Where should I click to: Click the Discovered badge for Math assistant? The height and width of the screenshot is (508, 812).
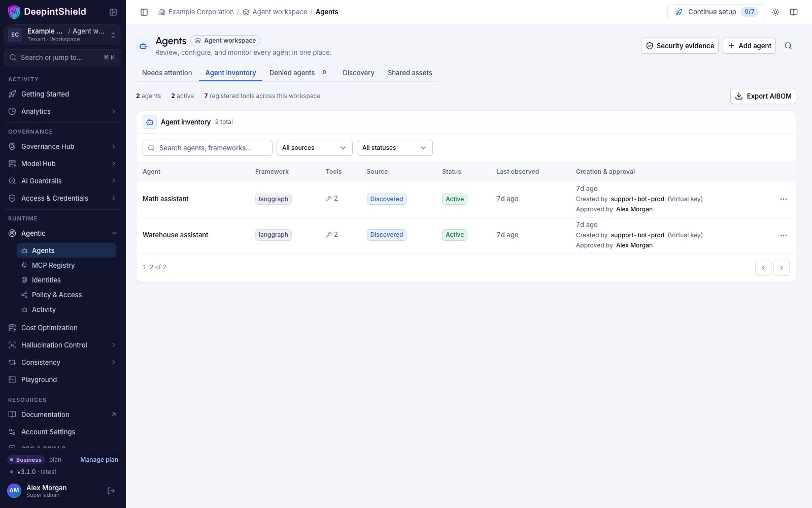pos(387,199)
